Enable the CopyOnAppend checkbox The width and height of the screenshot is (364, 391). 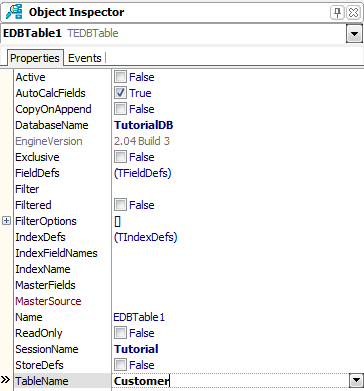click(120, 109)
